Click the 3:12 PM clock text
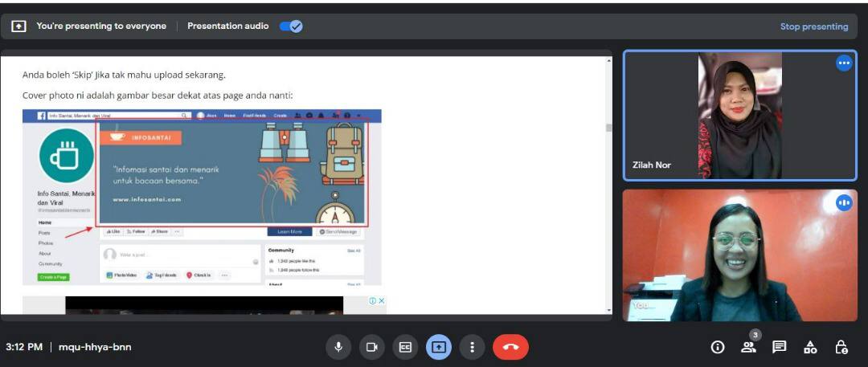 (24, 347)
